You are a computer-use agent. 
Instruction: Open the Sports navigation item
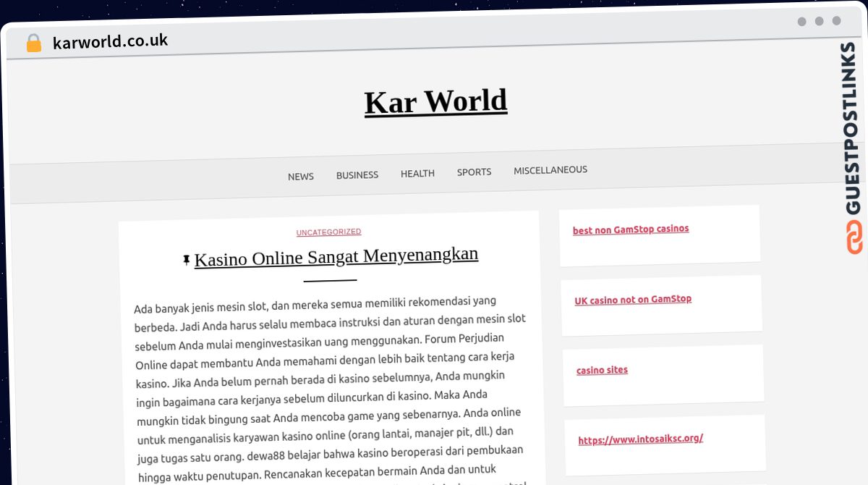click(474, 172)
